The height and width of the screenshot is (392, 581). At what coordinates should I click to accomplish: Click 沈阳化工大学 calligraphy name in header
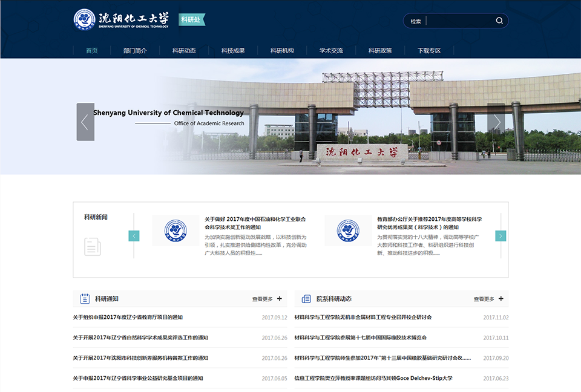(x=134, y=18)
